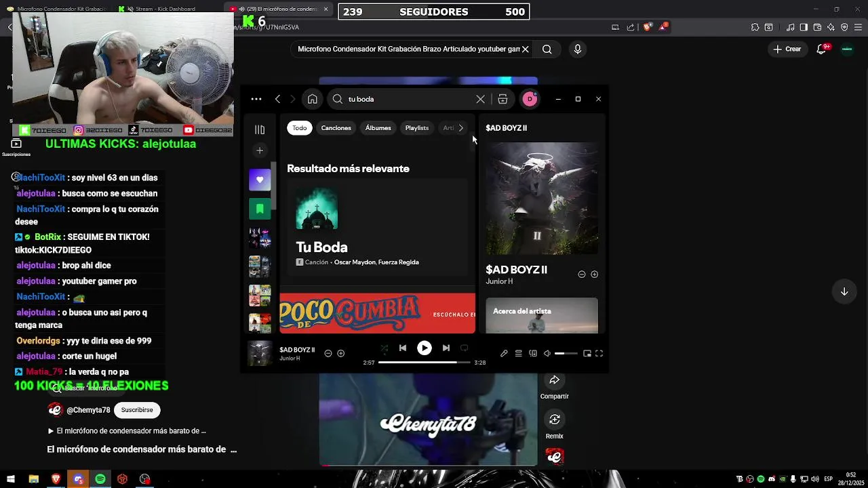Viewport: 868px width, 488px height.
Task: Open Connect to a device
Action: point(533,353)
